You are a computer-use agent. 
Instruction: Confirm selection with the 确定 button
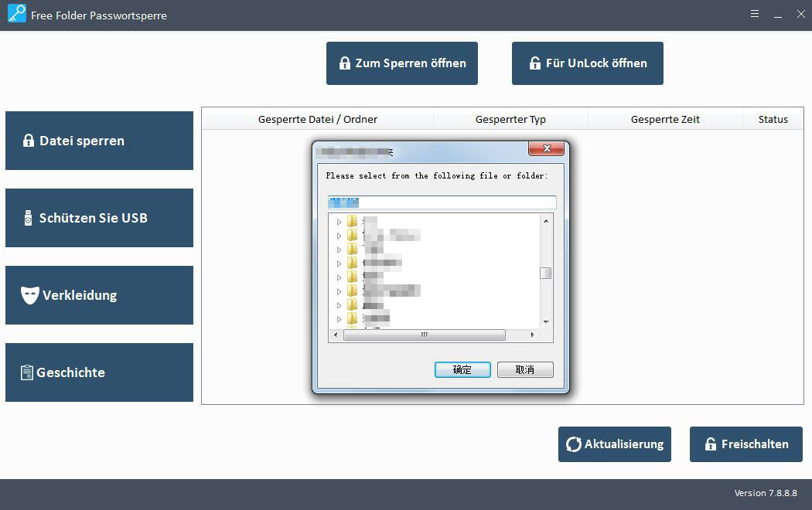pos(462,370)
